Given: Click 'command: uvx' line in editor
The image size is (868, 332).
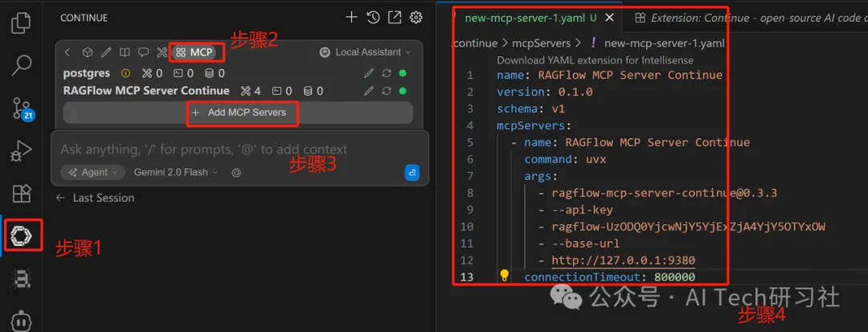Looking at the screenshot, I should (x=565, y=159).
